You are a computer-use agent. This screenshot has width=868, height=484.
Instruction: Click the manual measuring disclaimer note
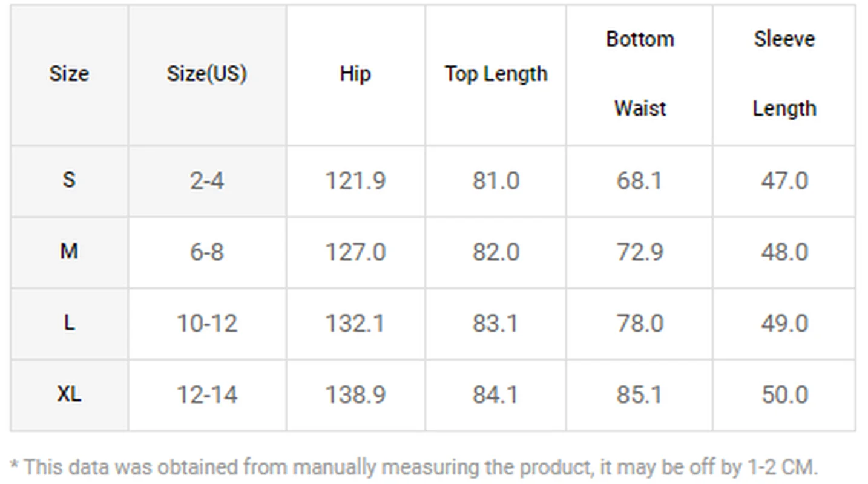tap(414, 466)
